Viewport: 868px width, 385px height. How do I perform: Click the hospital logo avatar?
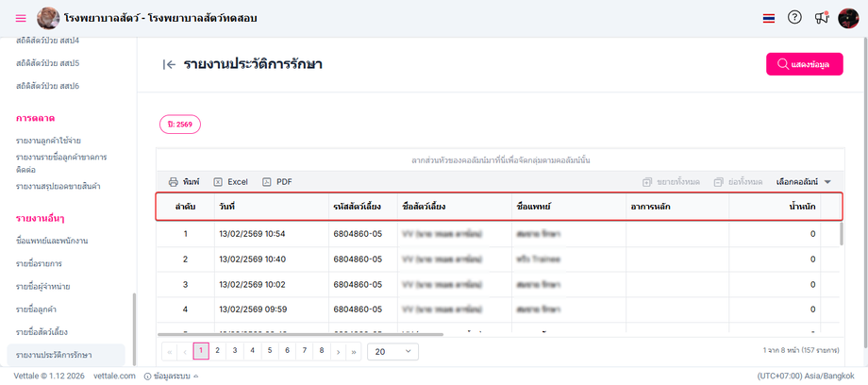pyautogui.click(x=48, y=18)
